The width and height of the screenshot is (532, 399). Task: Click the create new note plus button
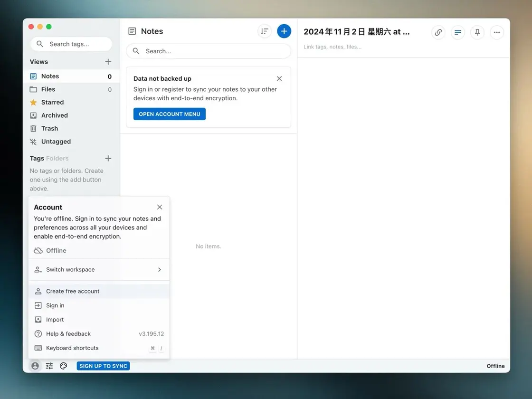pyautogui.click(x=284, y=31)
